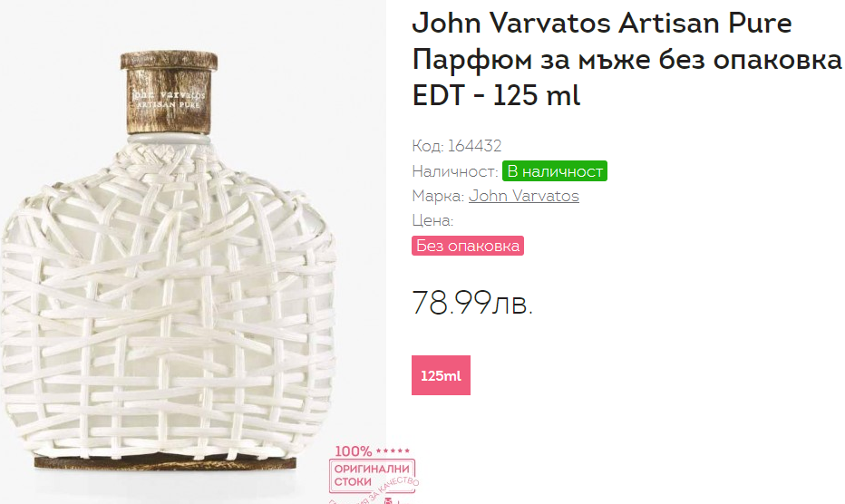
Task: Click the product code 164432
Action: click(475, 146)
